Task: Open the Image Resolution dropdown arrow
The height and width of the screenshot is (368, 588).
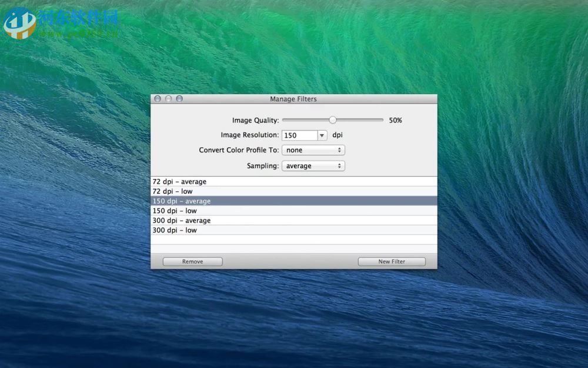Action: coord(322,135)
